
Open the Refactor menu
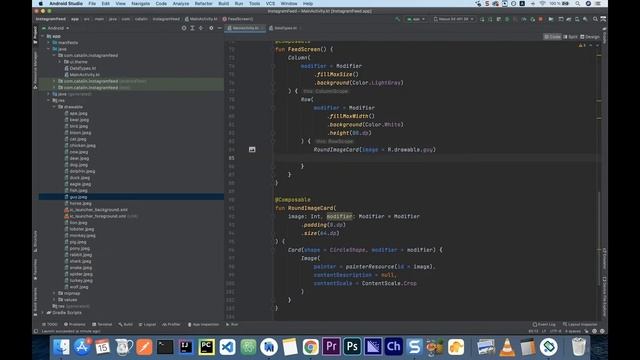point(203,3)
